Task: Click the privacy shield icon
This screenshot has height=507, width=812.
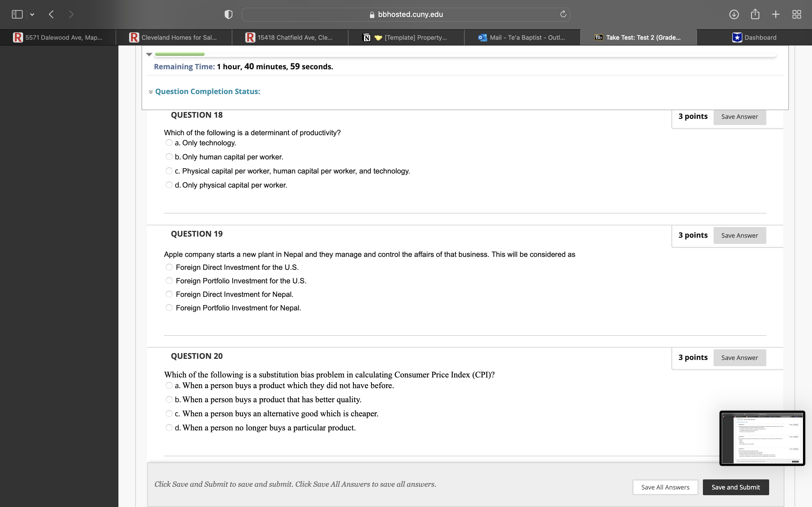Action: tap(228, 14)
